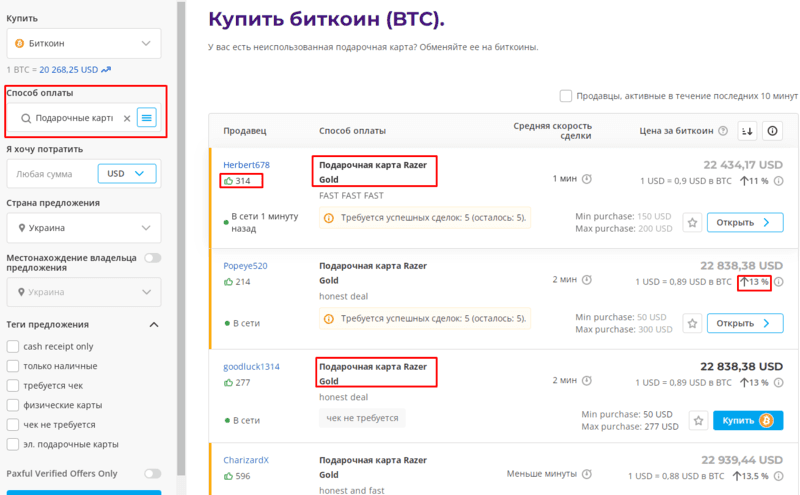Click thumbs-up icon for Herbert678
This screenshot has height=495, width=800.
click(x=228, y=181)
